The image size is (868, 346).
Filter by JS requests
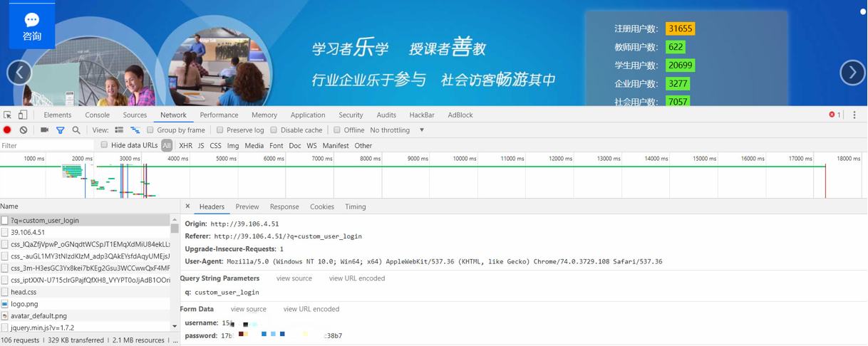[201, 145]
